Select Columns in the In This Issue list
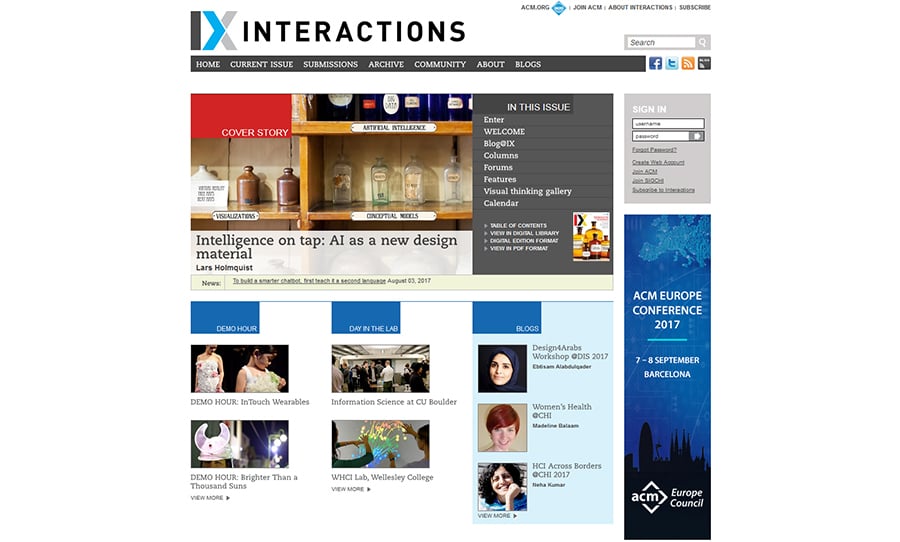Viewport: 900px width, 542px height. click(x=501, y=156)
